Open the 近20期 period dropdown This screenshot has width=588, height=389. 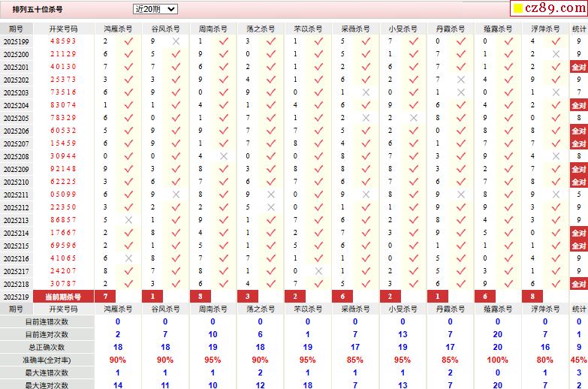tap(155, 9)
